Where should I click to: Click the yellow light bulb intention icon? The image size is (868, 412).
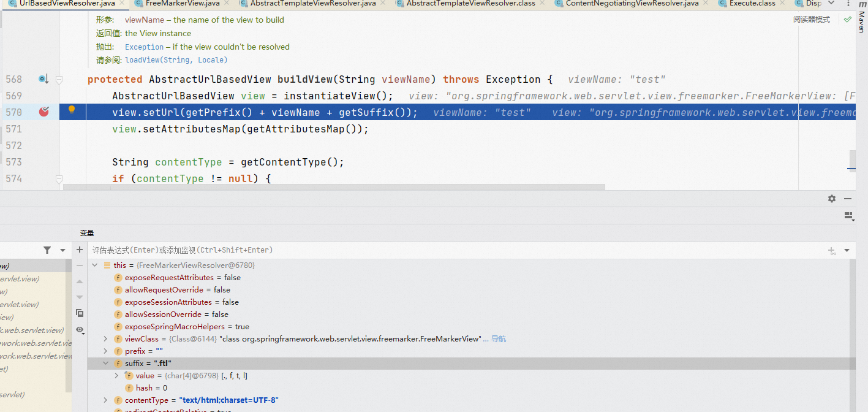pyautogui.click(x=72, y=110)
